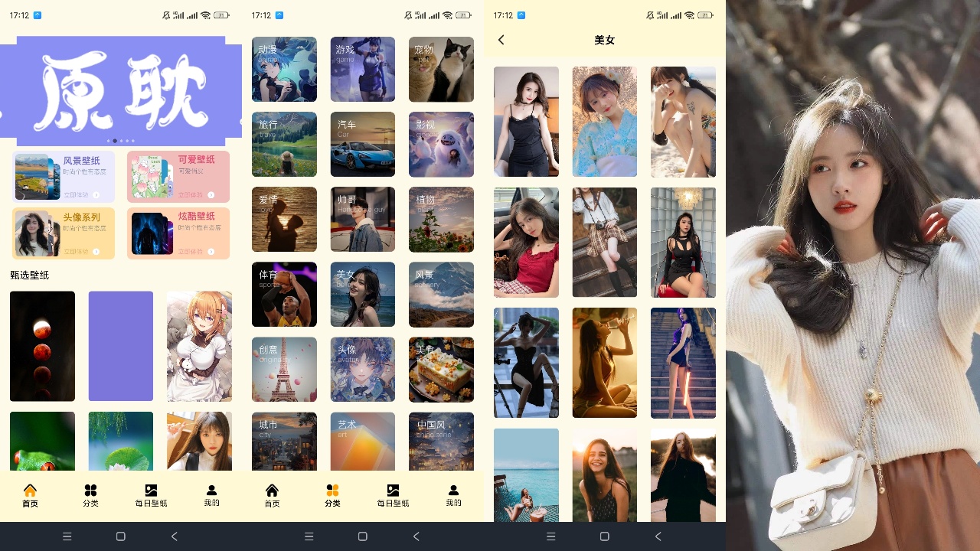Tap the 立即体验 arrow on 风景壁纸 card

coord(96,195)
